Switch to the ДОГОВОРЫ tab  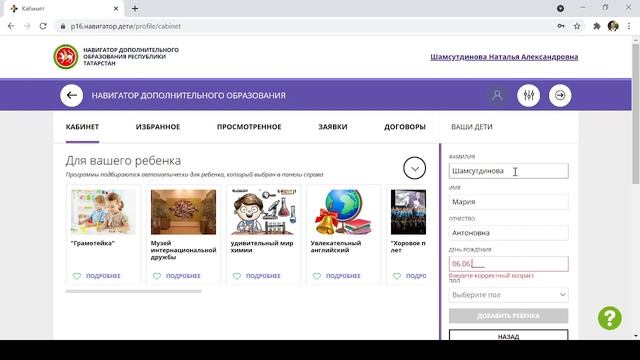405,127
